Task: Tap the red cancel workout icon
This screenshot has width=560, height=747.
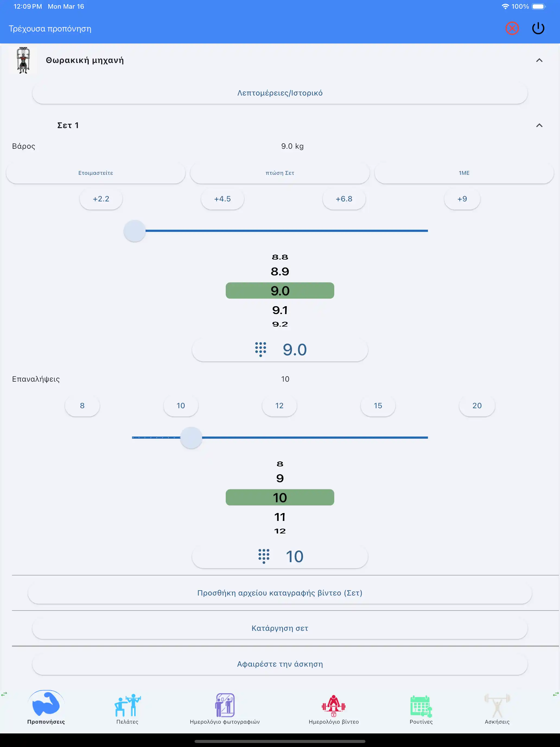Action: [x=512, y=29]
